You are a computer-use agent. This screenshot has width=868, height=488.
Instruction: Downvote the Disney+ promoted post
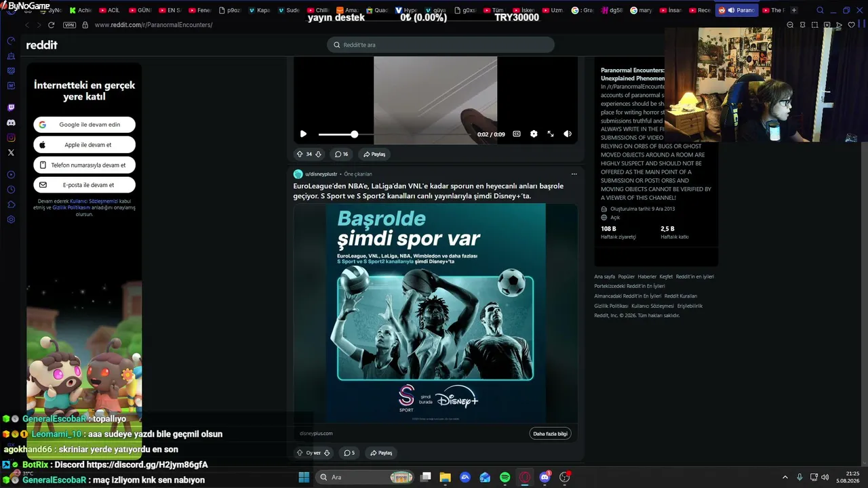(x=327, y=453)
